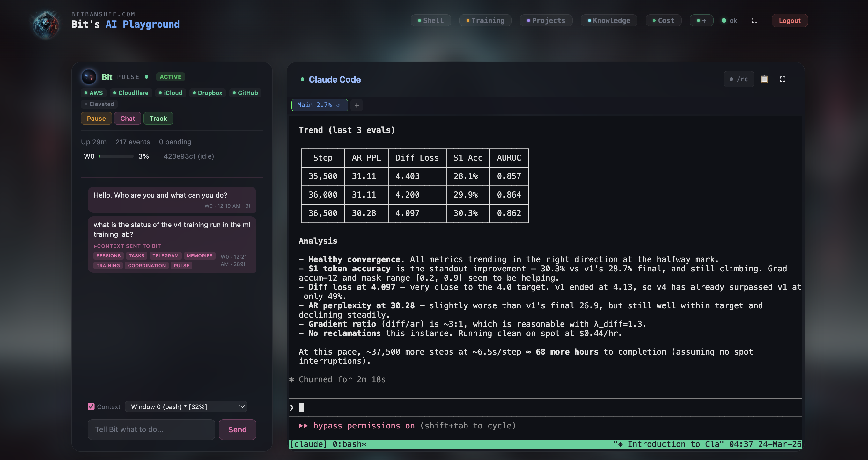This screenshot has height=460, width=868.
Task: Click the 0 pending counter
Action: tap(175, 142)
